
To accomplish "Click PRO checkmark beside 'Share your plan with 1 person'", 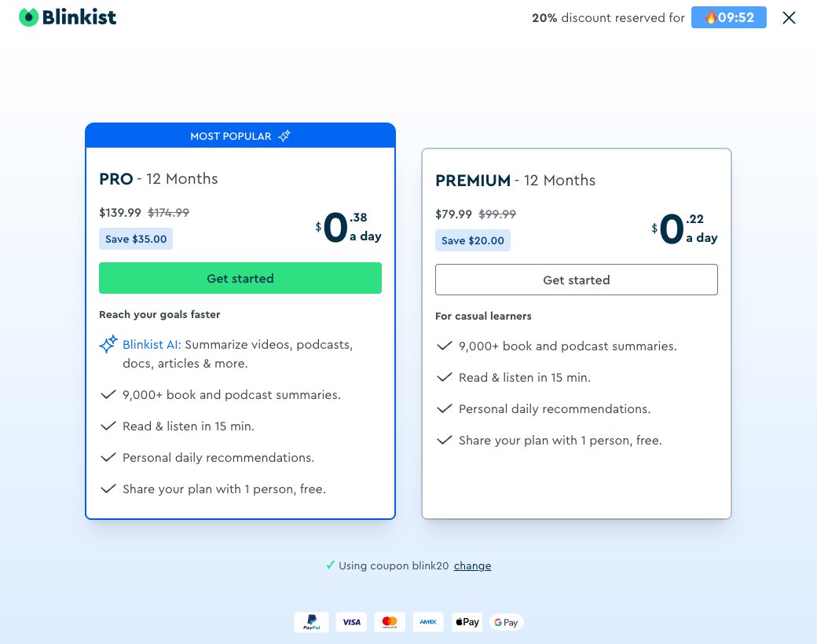I will coord(108,488).
